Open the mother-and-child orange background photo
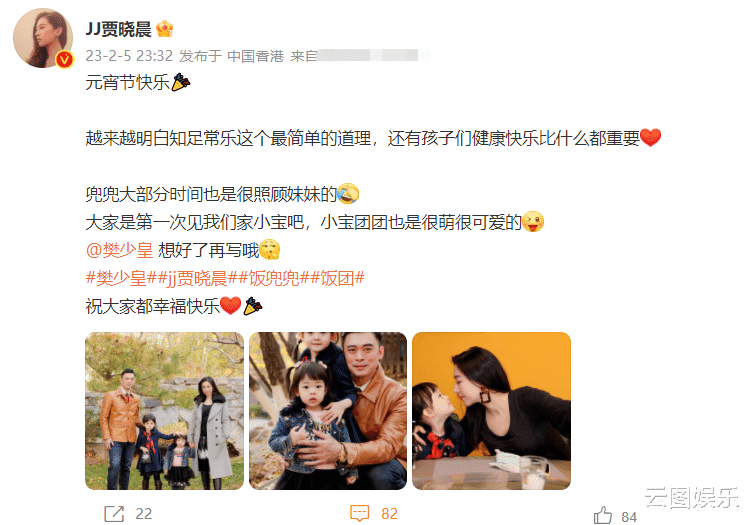The height and width of the screenshot is (525, 752). pos(492,411)
